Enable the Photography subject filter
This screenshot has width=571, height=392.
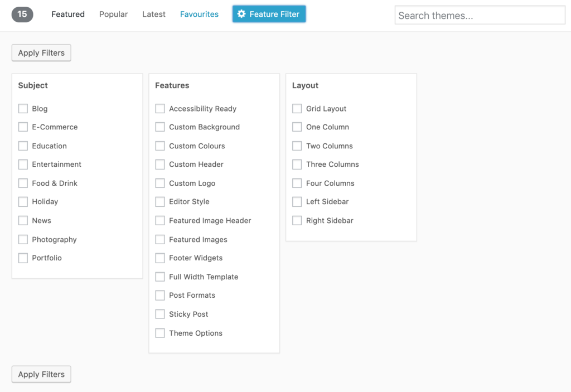[23, 239]
